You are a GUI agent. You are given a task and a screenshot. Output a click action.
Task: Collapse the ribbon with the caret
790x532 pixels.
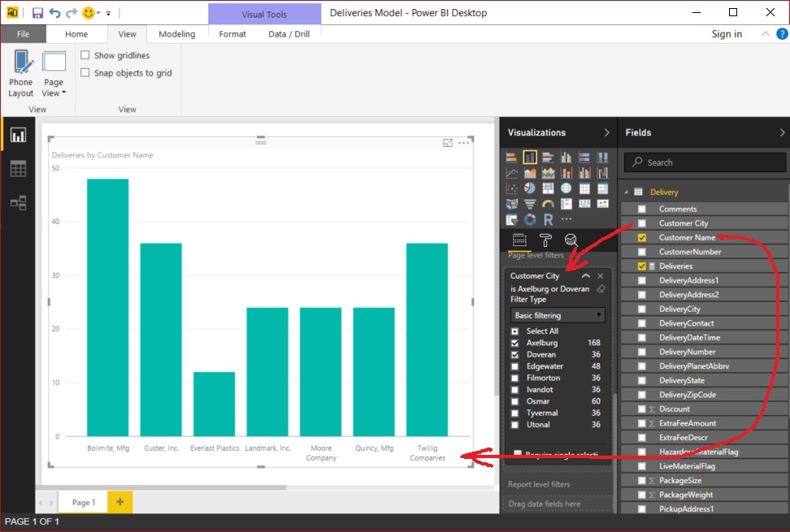[765, 34]
